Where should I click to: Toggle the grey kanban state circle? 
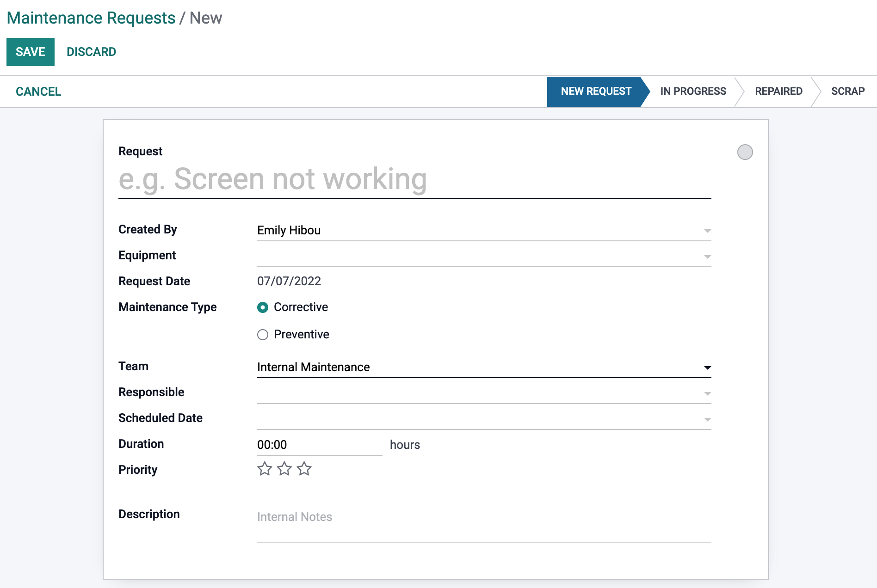tap(745, 152)
